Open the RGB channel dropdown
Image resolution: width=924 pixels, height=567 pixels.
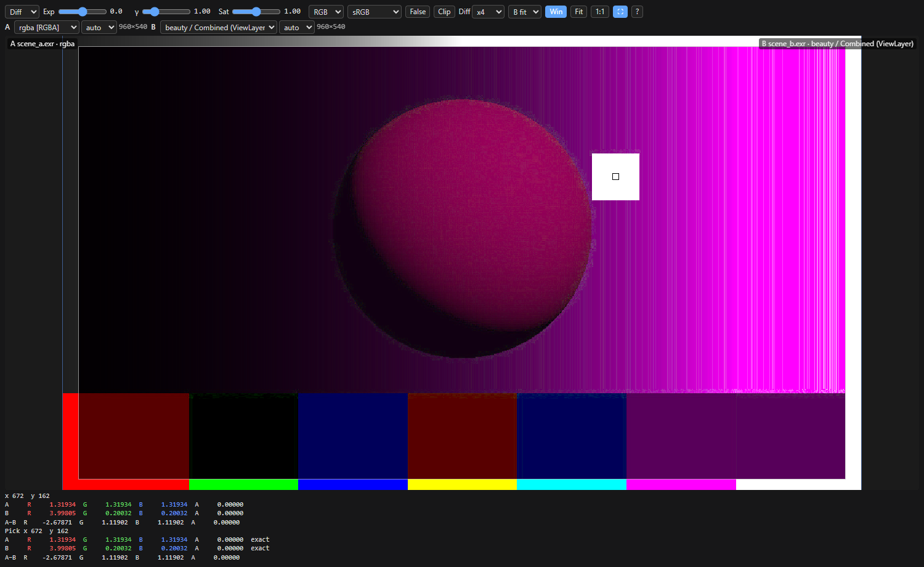click(326, 12)
